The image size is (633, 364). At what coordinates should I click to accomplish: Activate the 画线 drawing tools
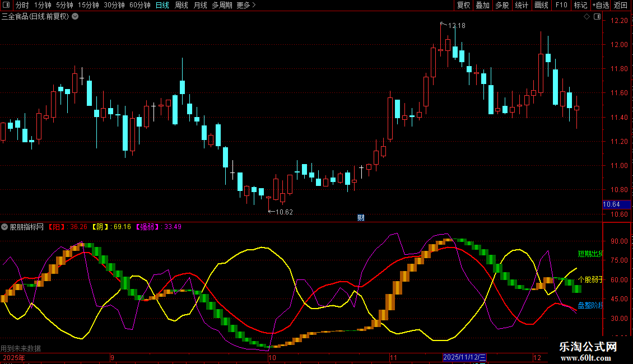point(541,5)
